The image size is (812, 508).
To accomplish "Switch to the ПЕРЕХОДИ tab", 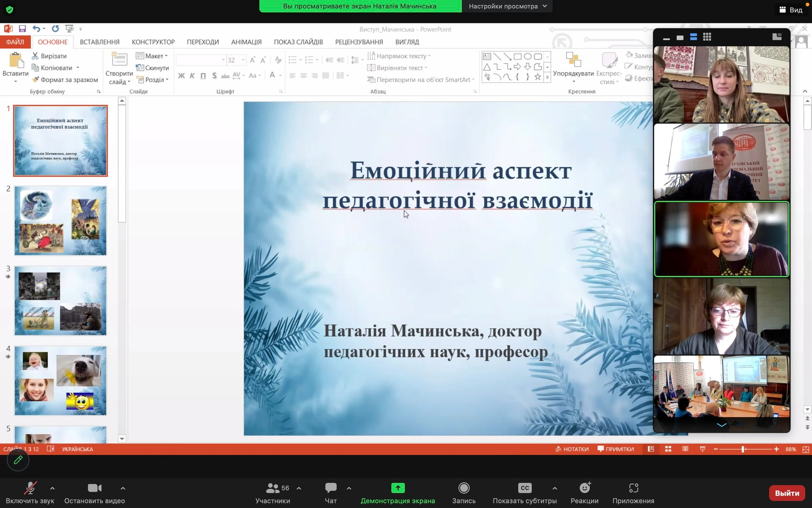I will click(203, 42).
